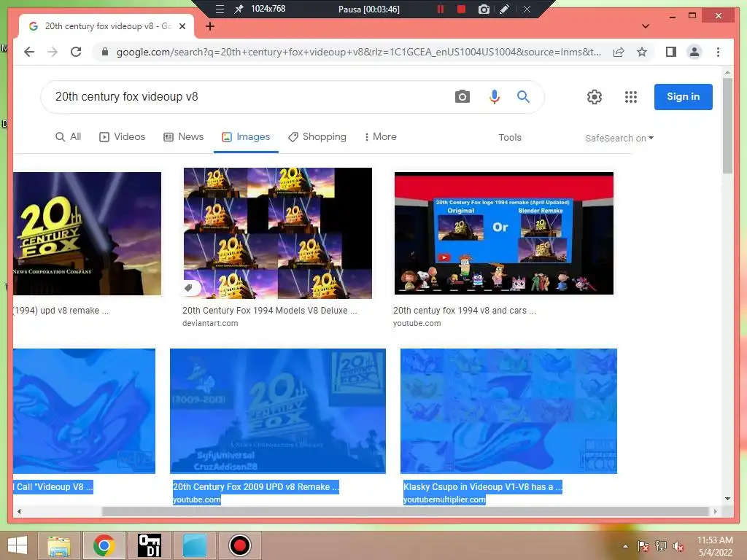Click horizontal scrollbar left arrow

(x=19, y=511)
